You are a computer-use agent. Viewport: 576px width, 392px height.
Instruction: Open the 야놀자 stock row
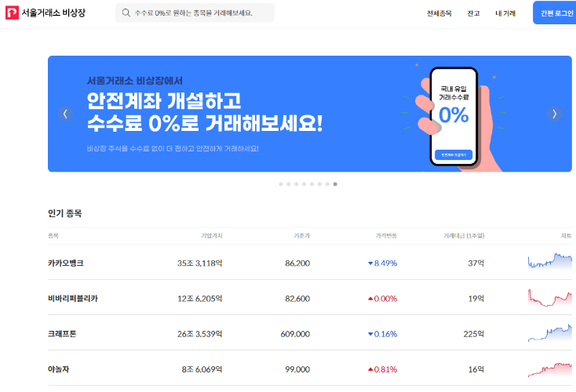310,368
